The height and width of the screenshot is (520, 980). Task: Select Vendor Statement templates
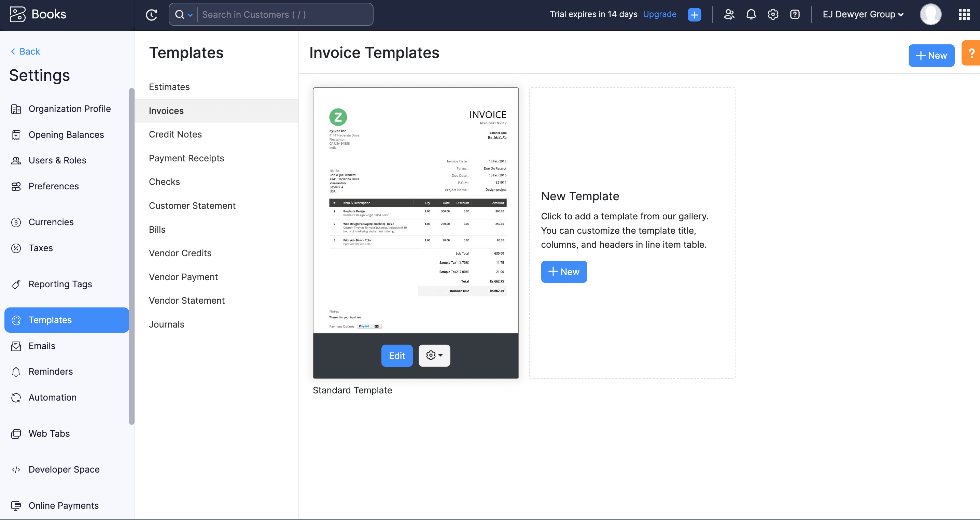tap(217, 301)
